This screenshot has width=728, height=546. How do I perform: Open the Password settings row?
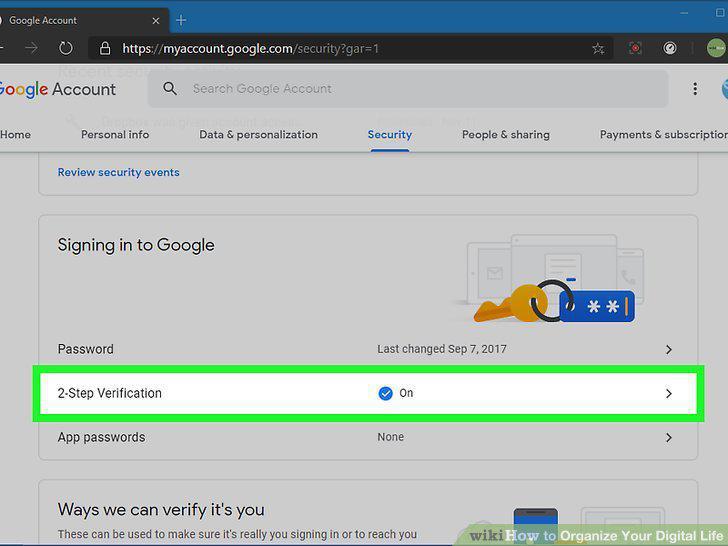368,349
